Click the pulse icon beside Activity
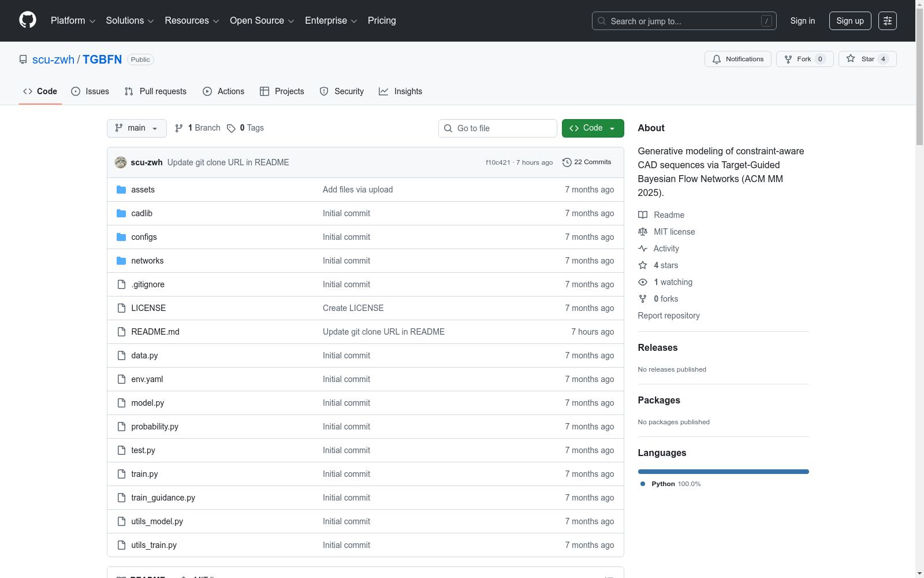The height and width of the screenshot is (578, 924). pos(643,249)
